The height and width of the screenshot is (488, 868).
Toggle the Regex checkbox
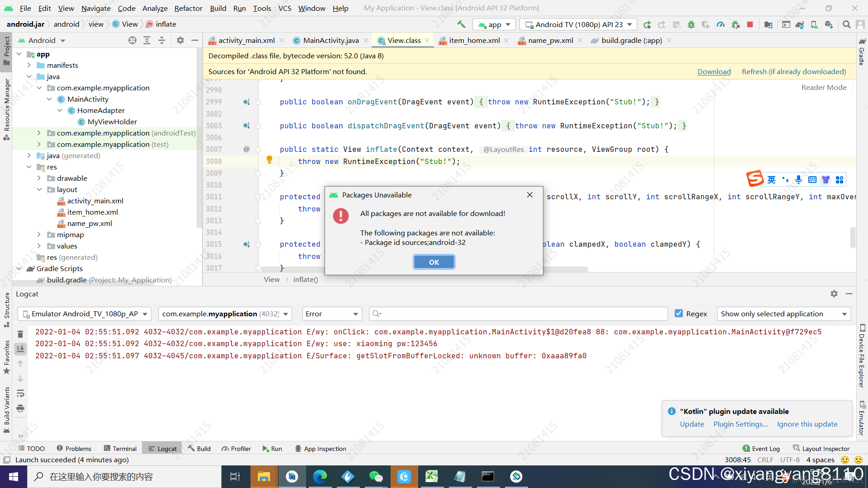click(679, 314)
